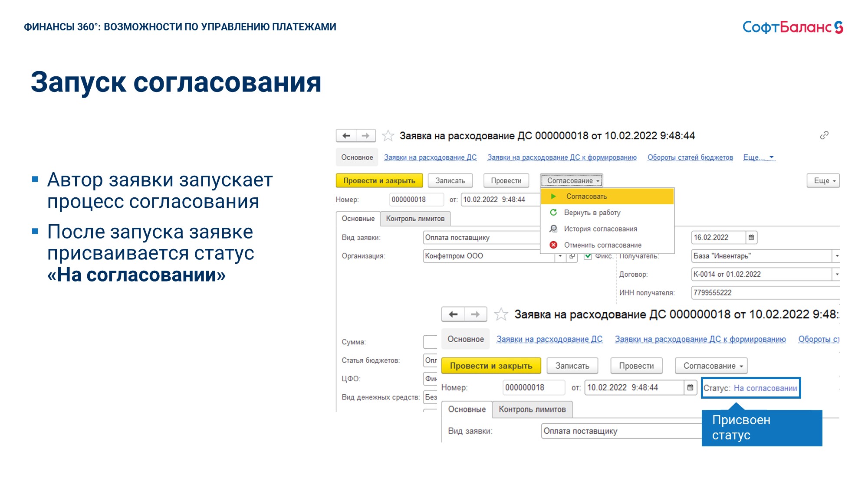Click the open-form icon beside Конфетпром ООО
The image size is (868, 488).
point(572,256)
